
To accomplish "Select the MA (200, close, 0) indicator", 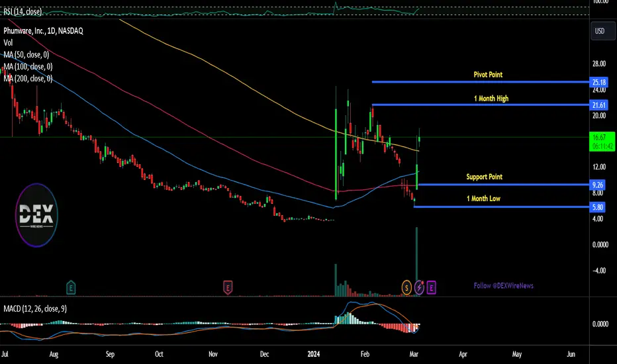I will 28,78.
